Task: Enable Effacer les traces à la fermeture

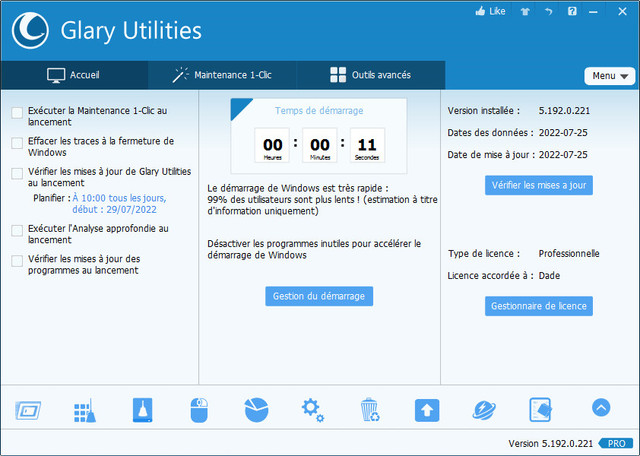Action: 17,143
